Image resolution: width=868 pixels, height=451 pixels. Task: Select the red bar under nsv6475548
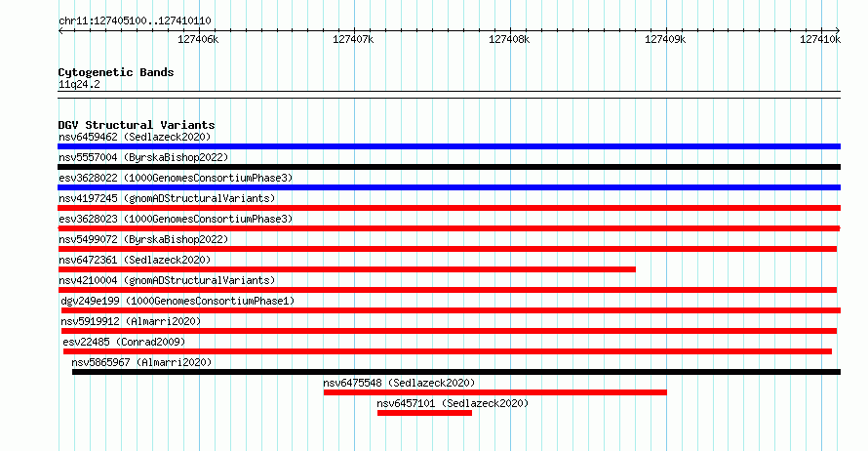click(x=495, y=392)
